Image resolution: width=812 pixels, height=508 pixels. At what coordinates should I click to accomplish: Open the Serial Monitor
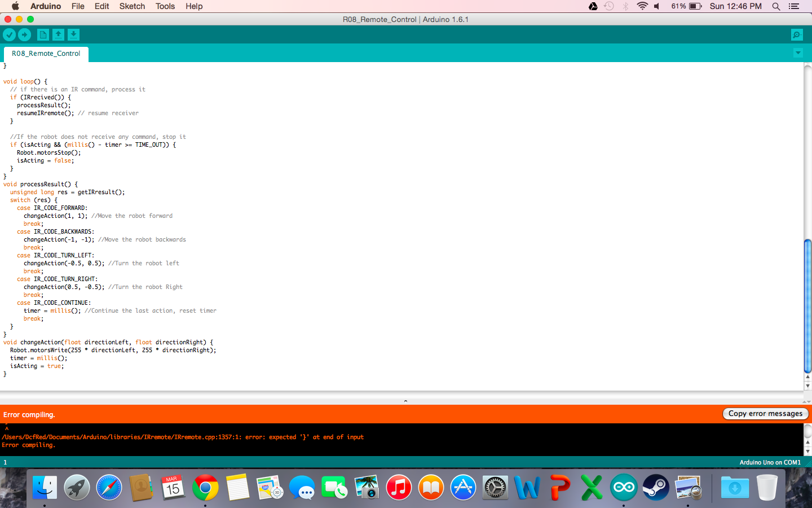pos(796,34)
